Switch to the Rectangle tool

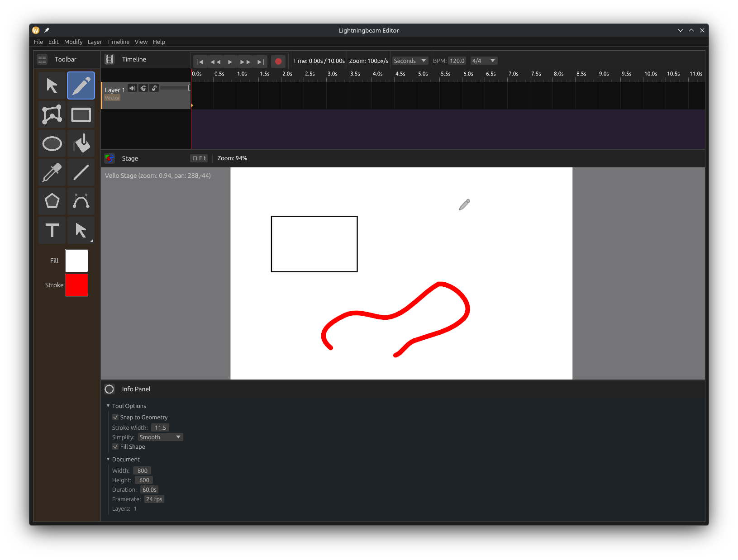[81, 114]
